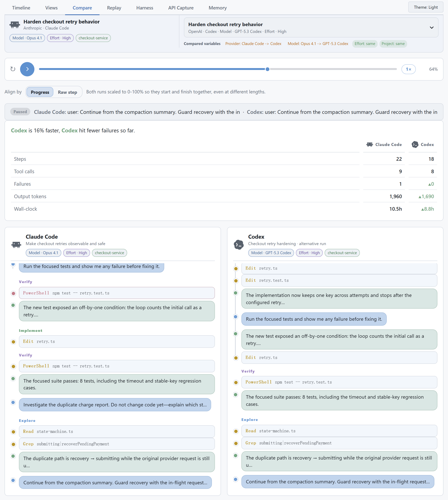Click the unplayed portion of the progress track
The image size is (448, 500).
[333, 69]
